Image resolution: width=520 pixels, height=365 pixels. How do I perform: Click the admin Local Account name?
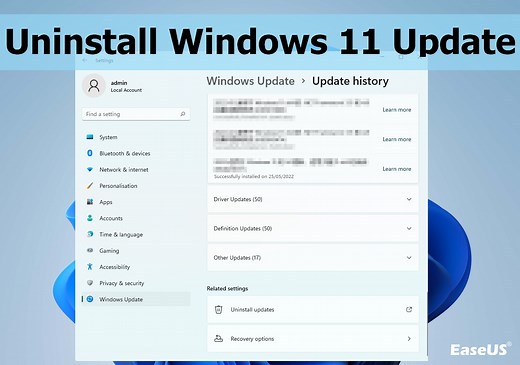[126, 86]
